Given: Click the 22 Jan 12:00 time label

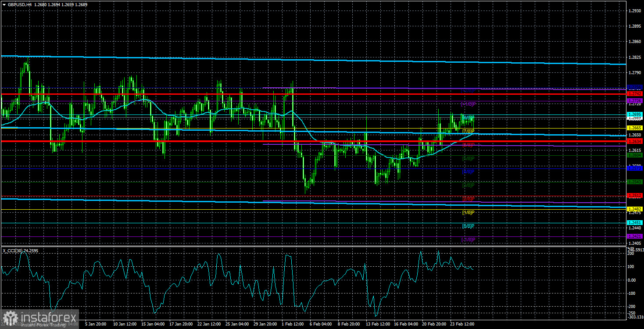Looking at the screenshot, I should tap(209, 324).
